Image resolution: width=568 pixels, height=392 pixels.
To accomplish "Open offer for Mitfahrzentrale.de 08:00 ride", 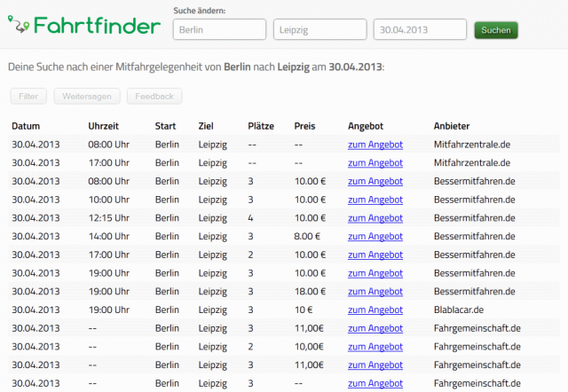I will click(x=375, y=145).
